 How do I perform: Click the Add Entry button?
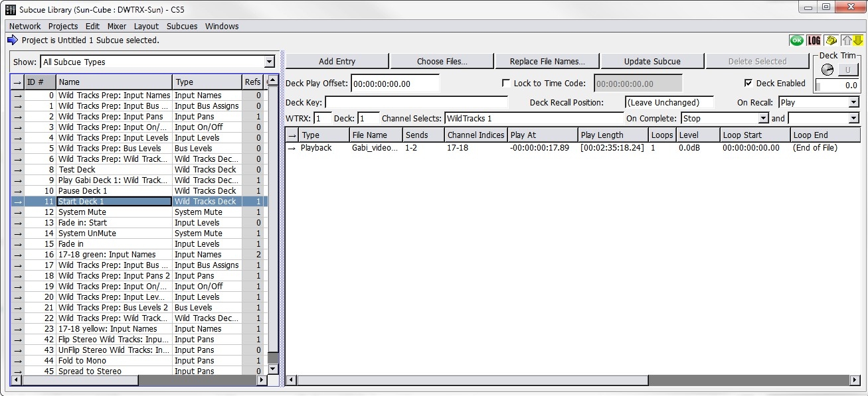(337, 62)
